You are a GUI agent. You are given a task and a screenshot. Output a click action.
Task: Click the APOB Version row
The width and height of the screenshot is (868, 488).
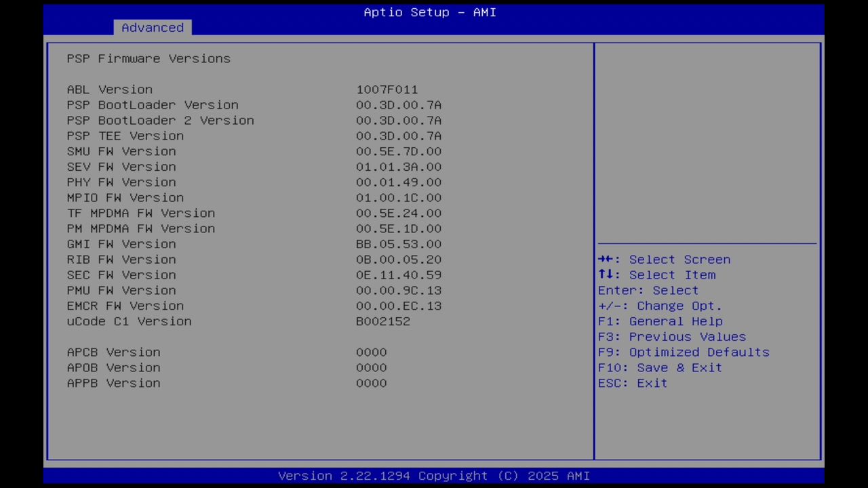(x=113, y=367)
